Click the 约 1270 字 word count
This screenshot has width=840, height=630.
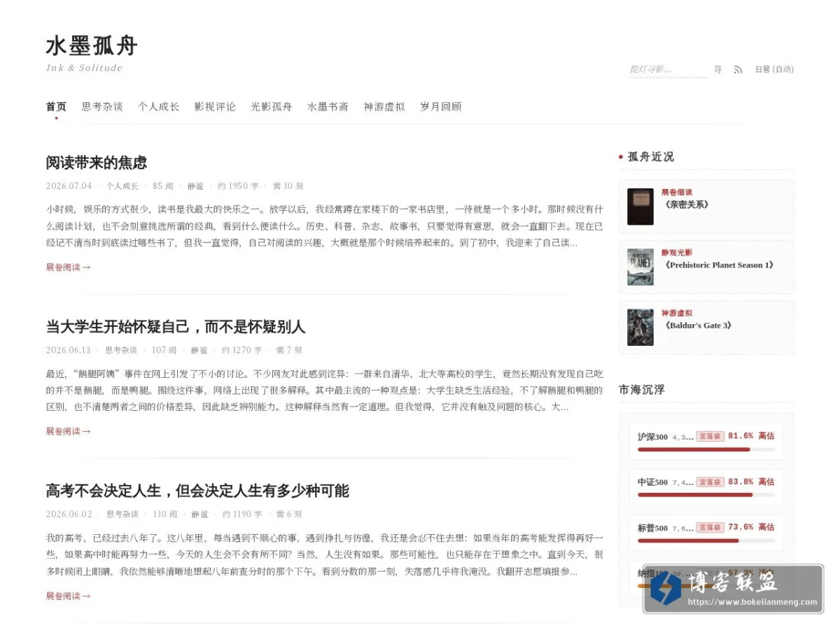241,350
